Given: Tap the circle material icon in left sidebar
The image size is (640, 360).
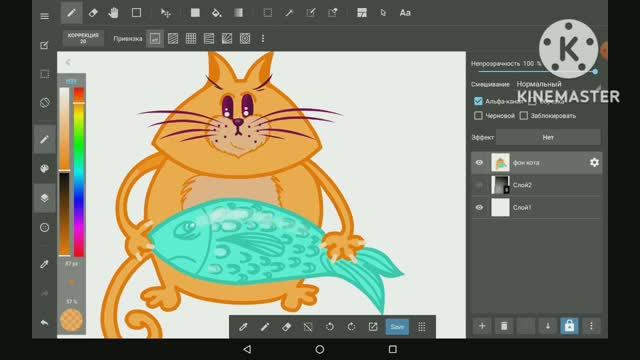Looking at the screenshot, I should (x=44, y=227).
